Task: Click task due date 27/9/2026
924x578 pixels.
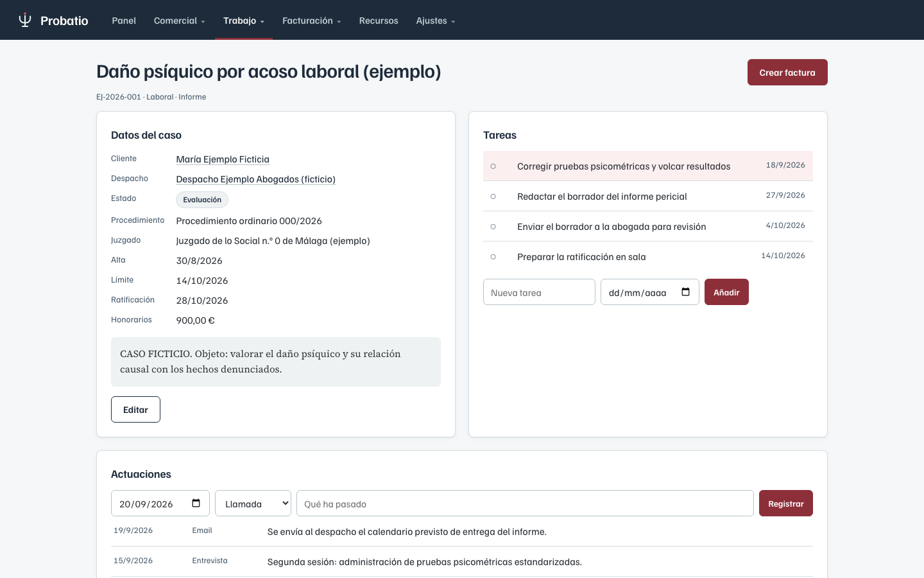Action: point(785,195)
